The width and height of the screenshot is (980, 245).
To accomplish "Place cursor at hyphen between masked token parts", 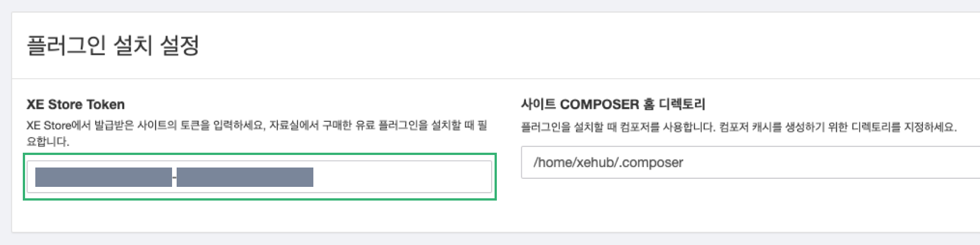I will tap(174, 178).
